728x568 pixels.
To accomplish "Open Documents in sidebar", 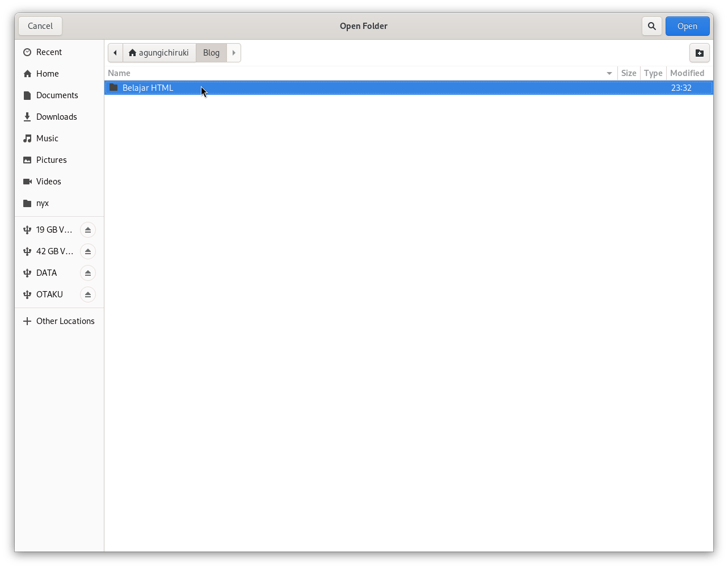I will [59, 95].
